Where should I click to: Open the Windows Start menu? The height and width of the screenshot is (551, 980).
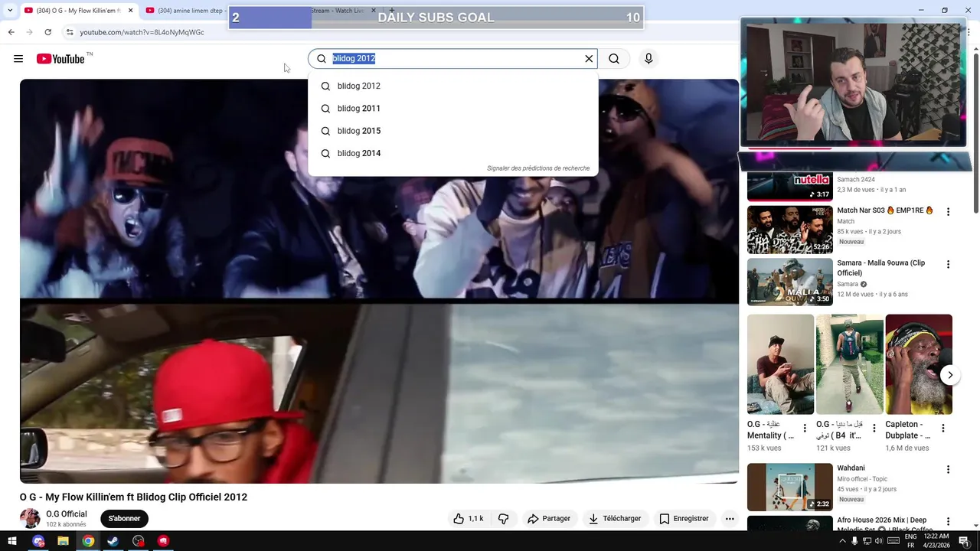[x=12, y=541]
